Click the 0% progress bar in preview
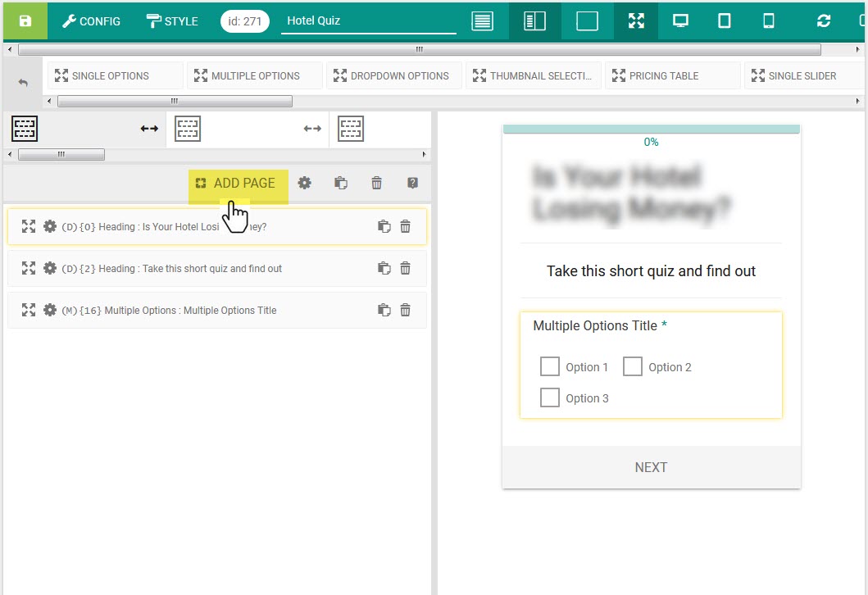868x595 pixels. click(651, 129)
